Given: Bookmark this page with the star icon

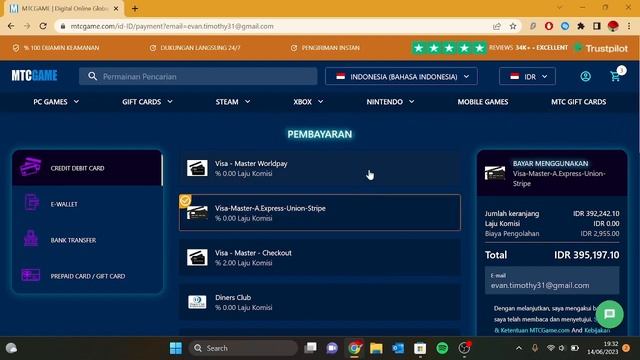Looking at the screenshot, I should 513,26.
